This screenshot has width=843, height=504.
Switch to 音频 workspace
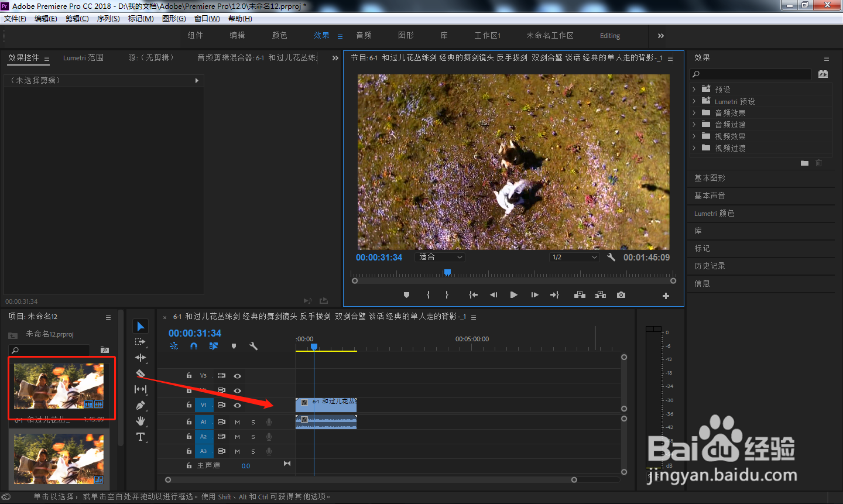click(364, 36)
